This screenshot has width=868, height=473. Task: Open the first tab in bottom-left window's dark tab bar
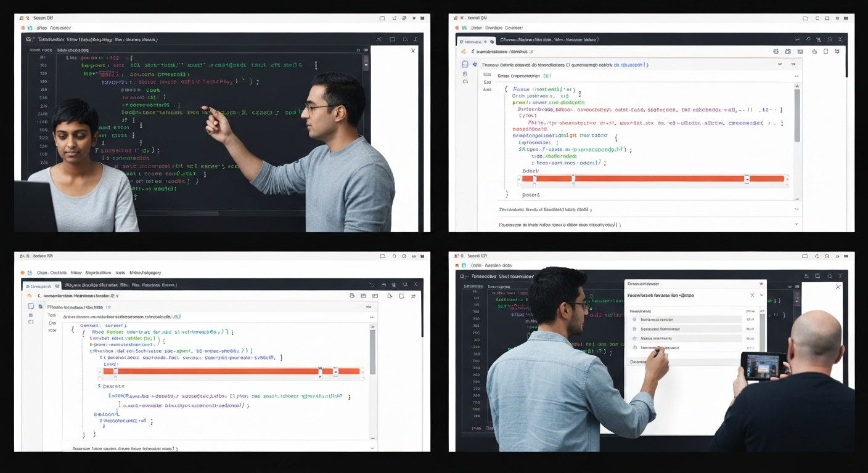coord(41,286)
